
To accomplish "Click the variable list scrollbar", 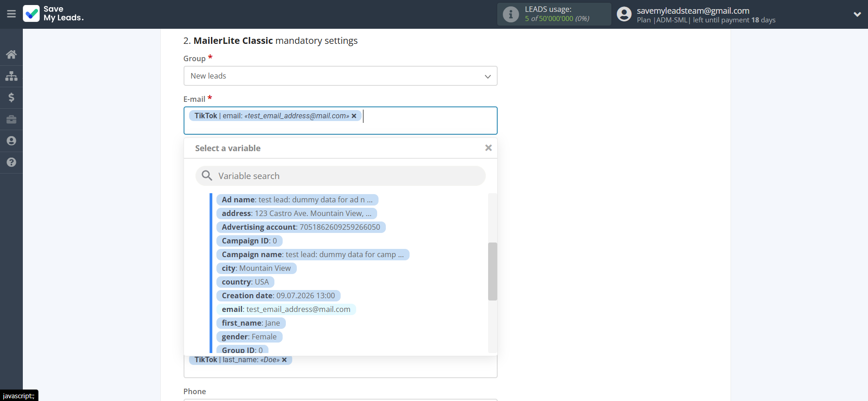I will click(x=492, y=271).
